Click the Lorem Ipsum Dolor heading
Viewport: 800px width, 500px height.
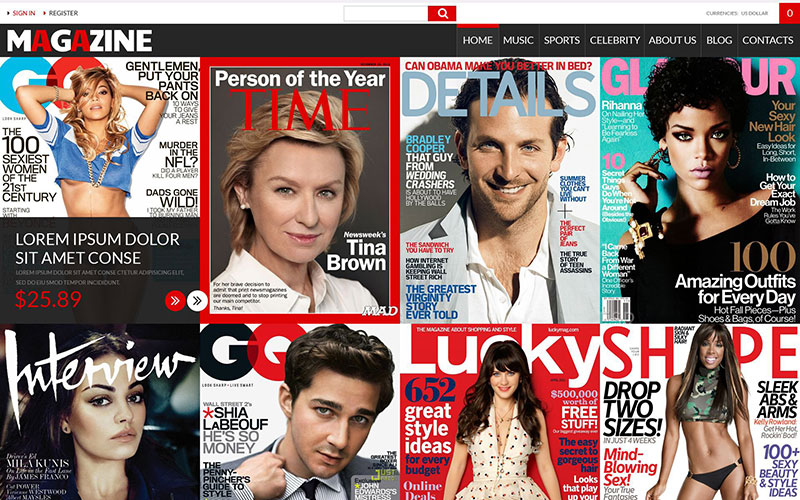click(x=97, y=248)
